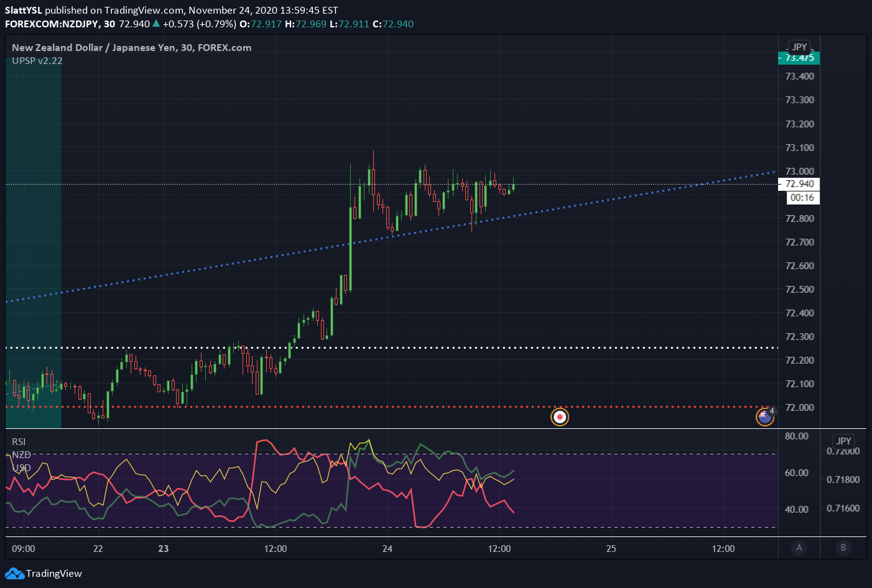Click the TradingView logo at the bottom
The width and height of the screenshot is (872, 588).
44,573
